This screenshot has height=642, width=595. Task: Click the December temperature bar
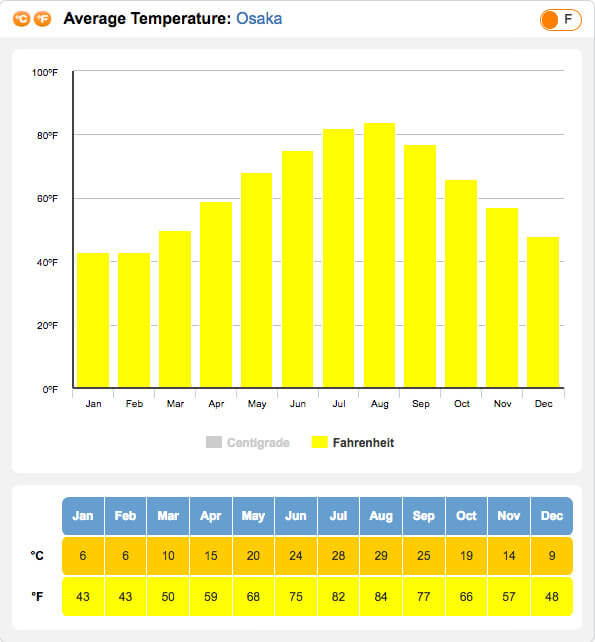(543, 312)
